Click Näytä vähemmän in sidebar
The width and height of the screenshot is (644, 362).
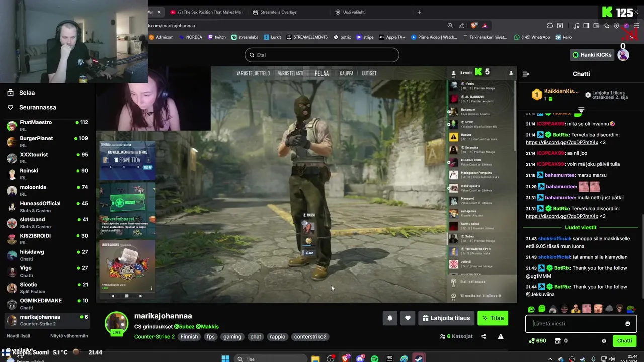point(69,336)
